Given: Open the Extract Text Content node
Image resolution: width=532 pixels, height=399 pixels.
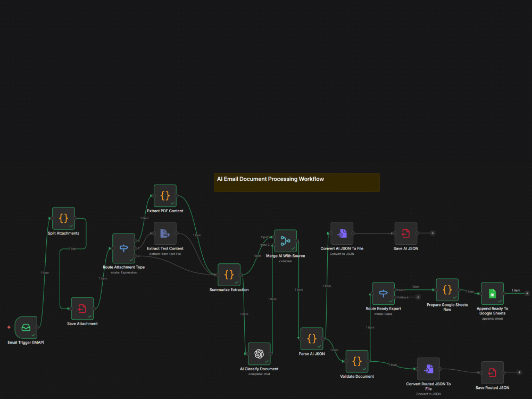Looking at the screenshot, I should click(x=165, y=234).
